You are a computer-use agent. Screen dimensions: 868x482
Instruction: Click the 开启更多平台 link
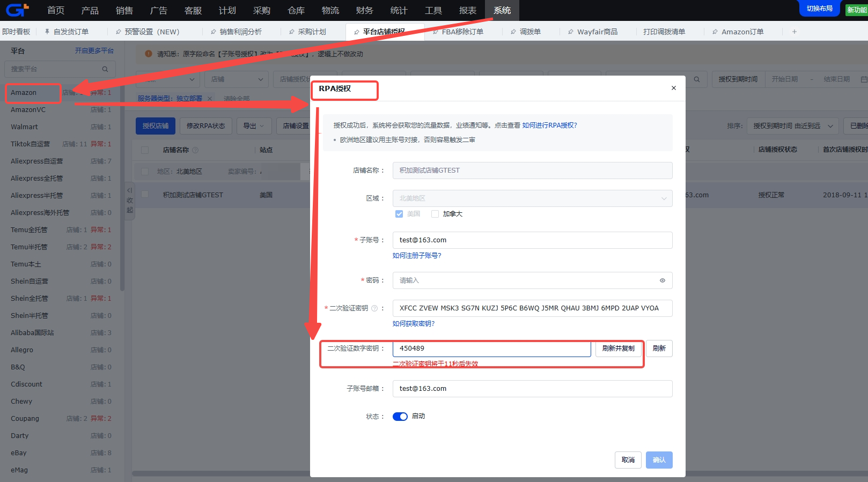pos(94,51)
